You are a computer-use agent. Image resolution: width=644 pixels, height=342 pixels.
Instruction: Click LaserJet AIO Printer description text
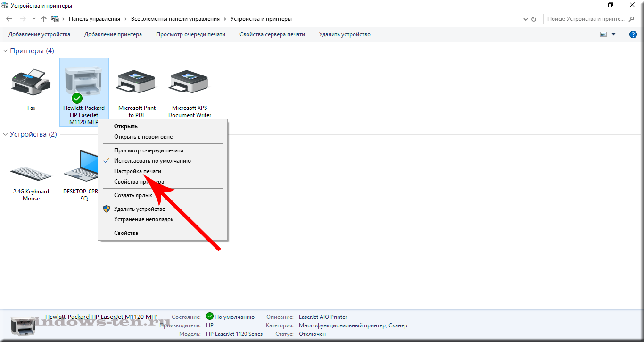323,317
